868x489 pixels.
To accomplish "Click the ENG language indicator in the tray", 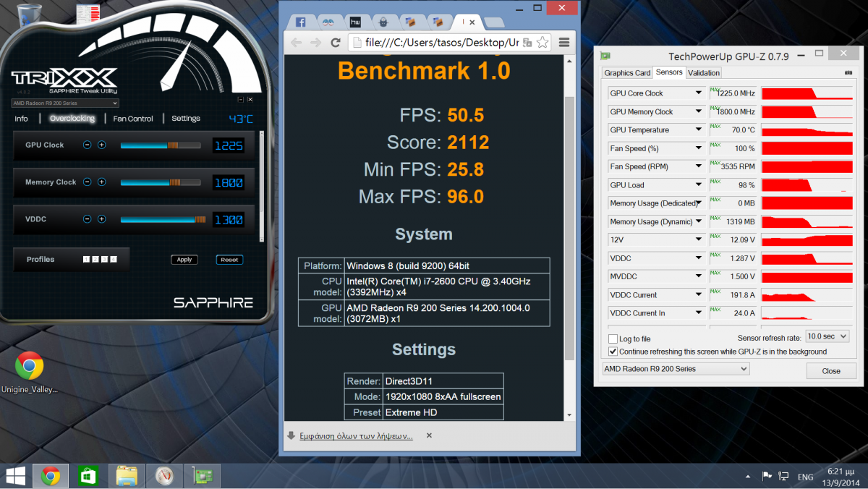I will pos(805,477).
